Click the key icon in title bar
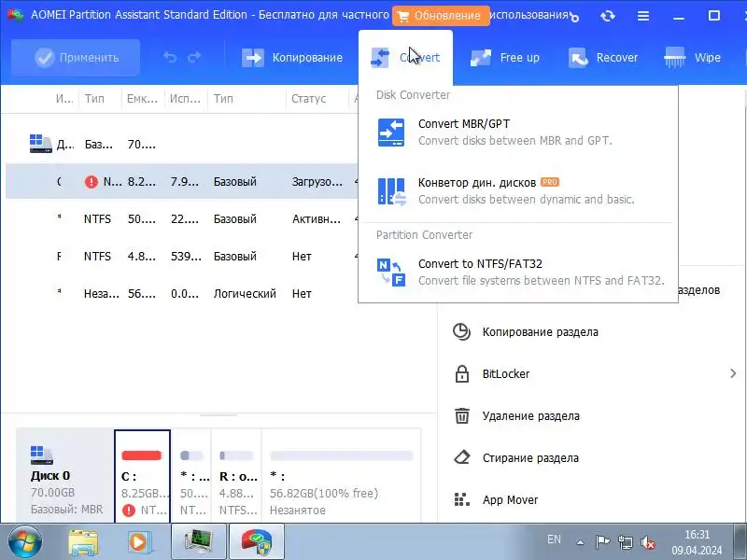 574,17
